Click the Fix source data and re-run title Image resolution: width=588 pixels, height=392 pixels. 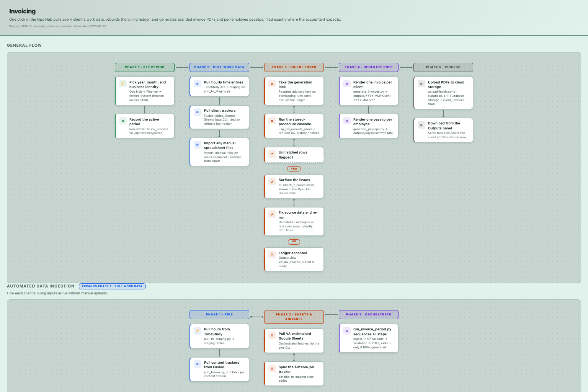click(298, 215)
